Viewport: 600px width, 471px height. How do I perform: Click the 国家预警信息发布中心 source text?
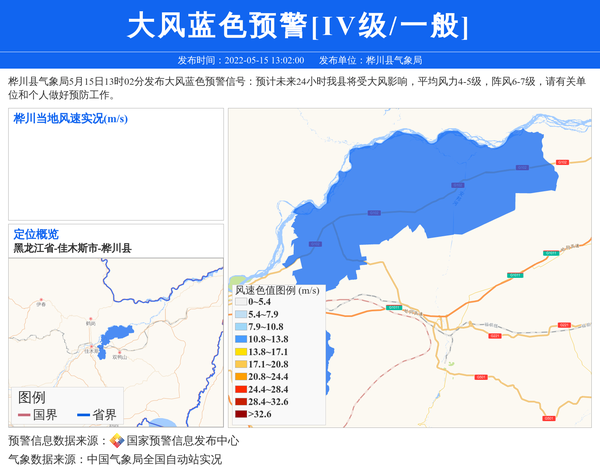[x=182, y=441]
